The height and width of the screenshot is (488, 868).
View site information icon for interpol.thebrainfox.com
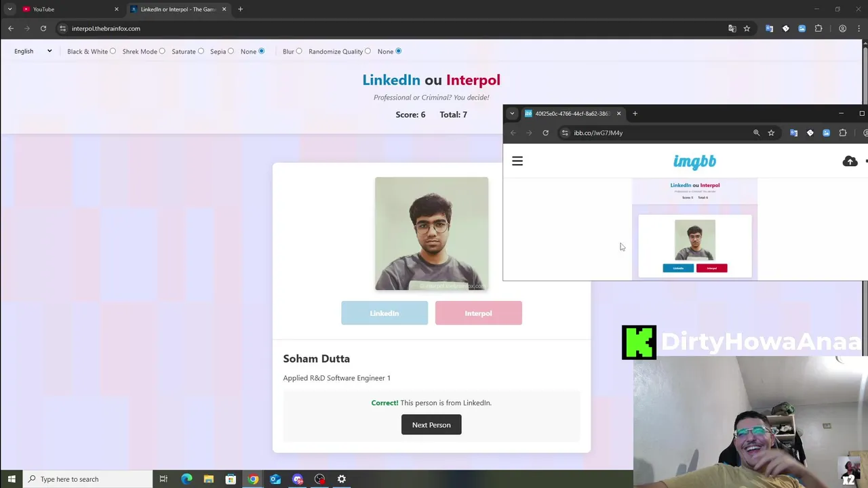coord(63,28)
